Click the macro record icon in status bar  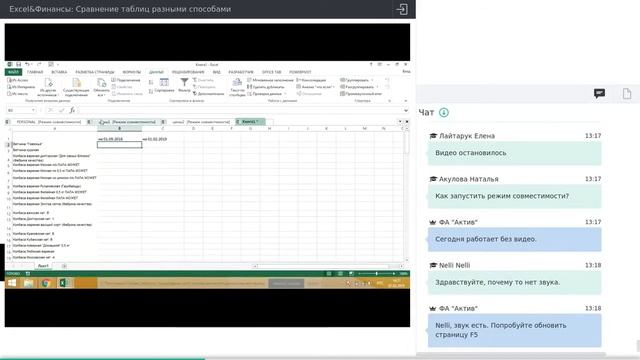(28, 273)
